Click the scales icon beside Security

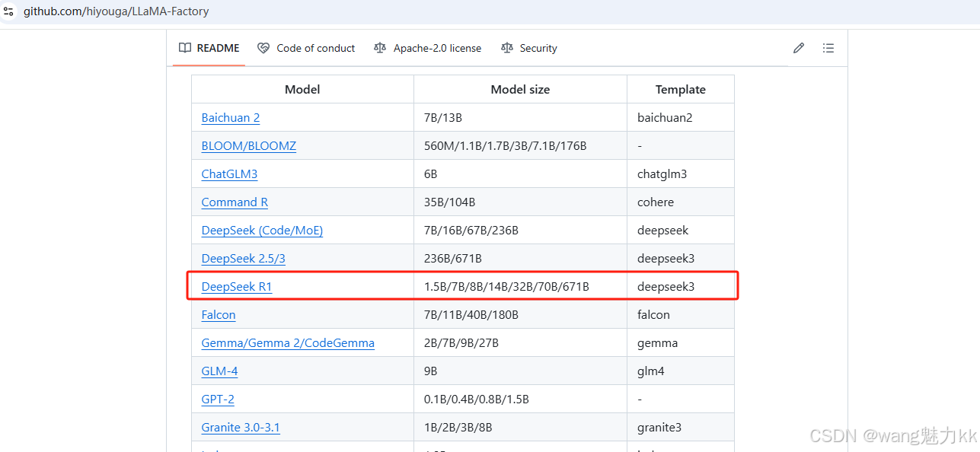[x=507, y=48]
